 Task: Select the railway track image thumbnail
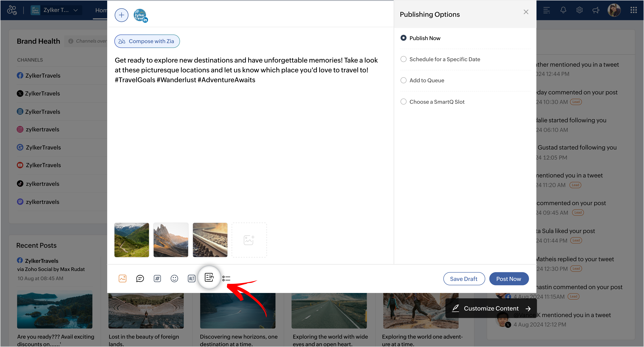pyautogui.click(x=210, y=240)
